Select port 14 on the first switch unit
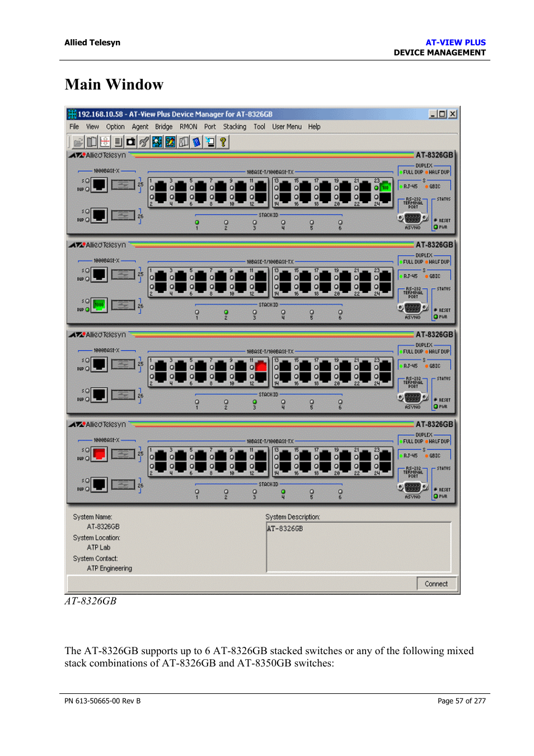The image size is (534, 756). click(285, 197)
